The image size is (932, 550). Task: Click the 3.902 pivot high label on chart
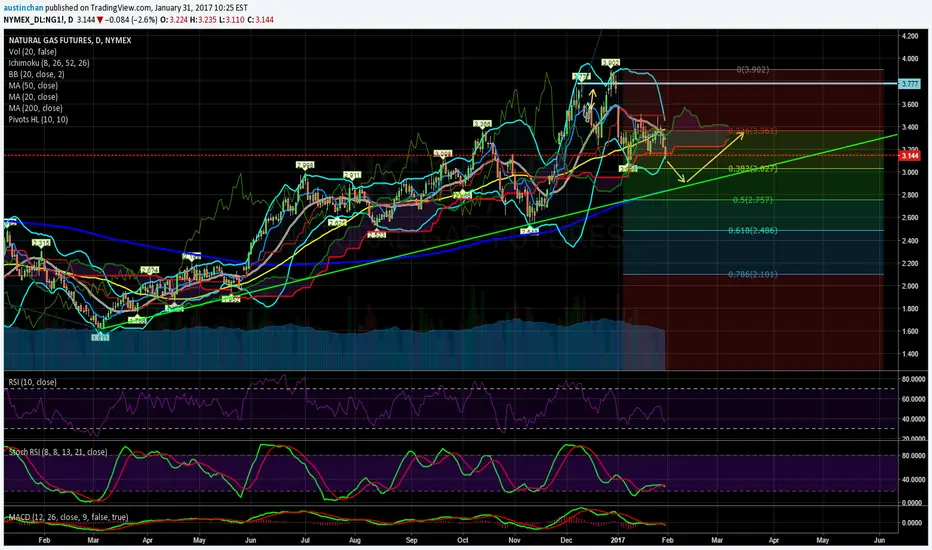pos(610,62)
